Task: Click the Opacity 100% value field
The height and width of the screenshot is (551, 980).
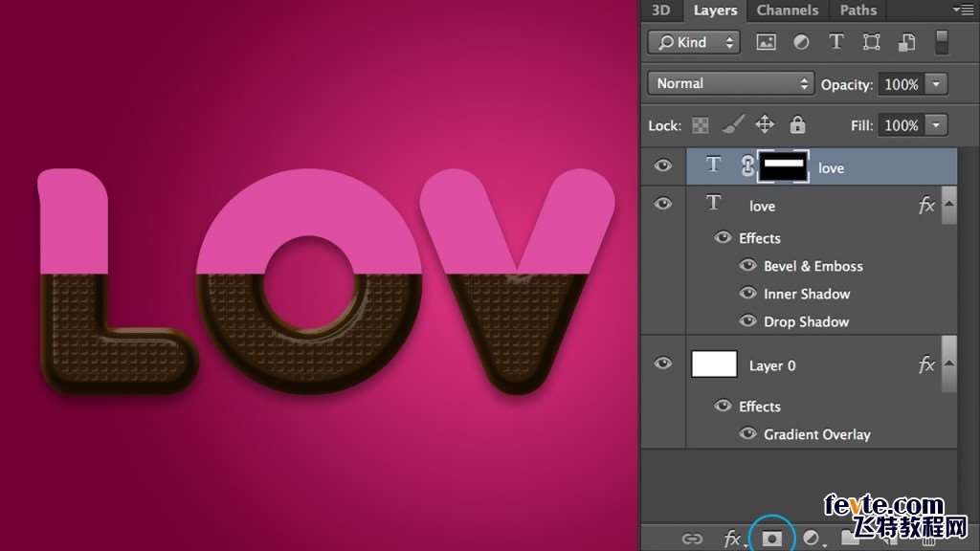Action: (x=901, y=84)
